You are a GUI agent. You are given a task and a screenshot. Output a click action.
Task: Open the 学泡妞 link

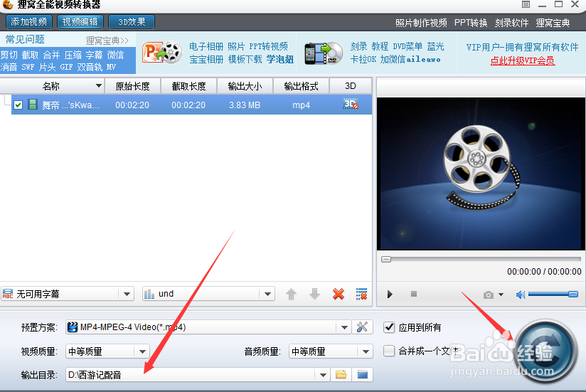click(280, 60)
